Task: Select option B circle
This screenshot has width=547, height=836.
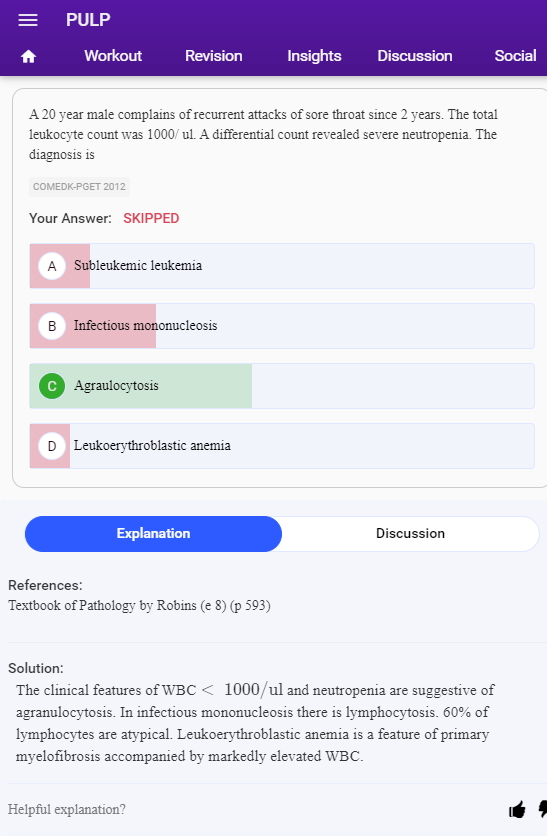Action: (52, 326)
